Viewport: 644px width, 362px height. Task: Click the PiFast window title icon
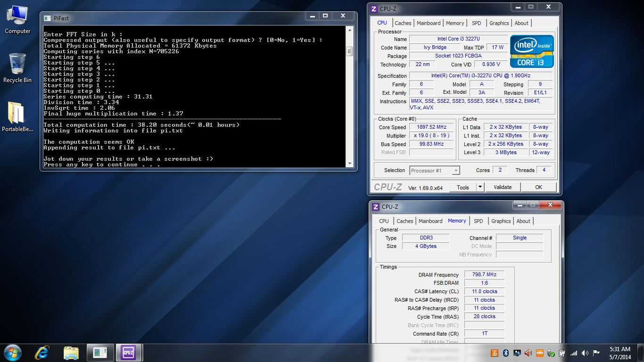pyautogui.click(x=47, y=18)
